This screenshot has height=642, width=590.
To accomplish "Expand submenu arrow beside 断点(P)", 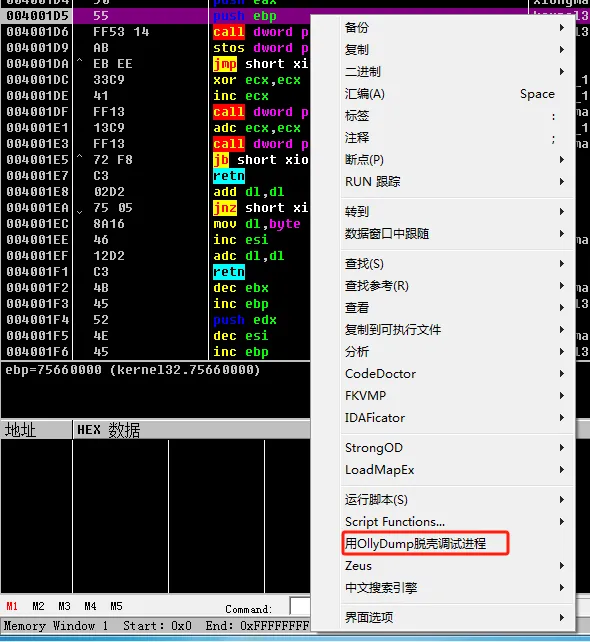I will 562,160.
